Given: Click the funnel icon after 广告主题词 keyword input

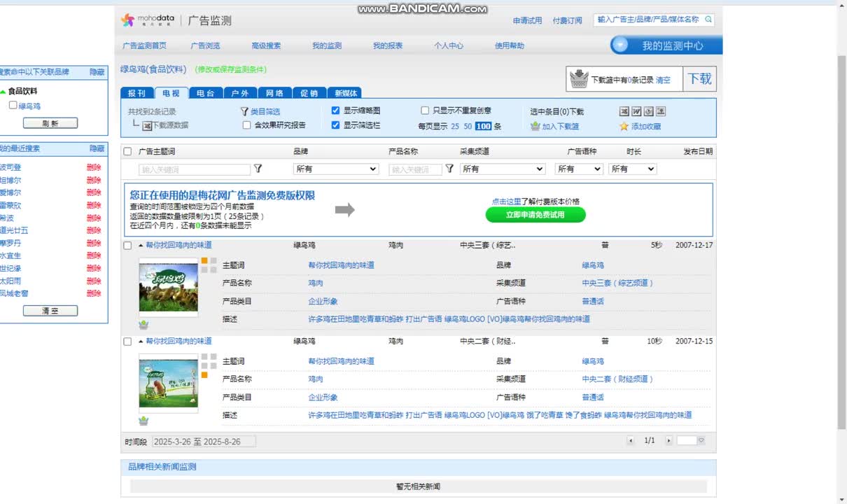Looking at the screenshot, I should pos(258,169).
